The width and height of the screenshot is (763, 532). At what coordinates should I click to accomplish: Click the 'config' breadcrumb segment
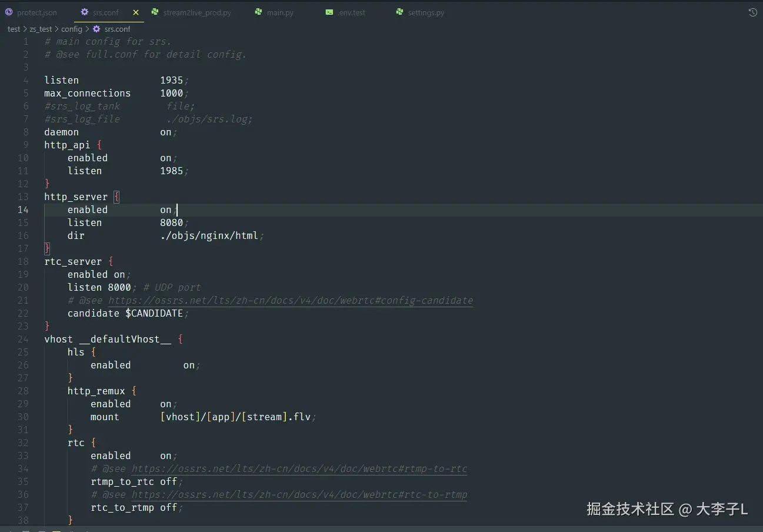click(72, 29)
